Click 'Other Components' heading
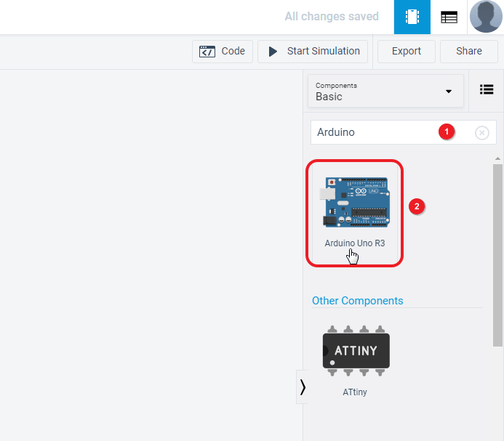Screen dimensions: 504x441 point(357,301)
